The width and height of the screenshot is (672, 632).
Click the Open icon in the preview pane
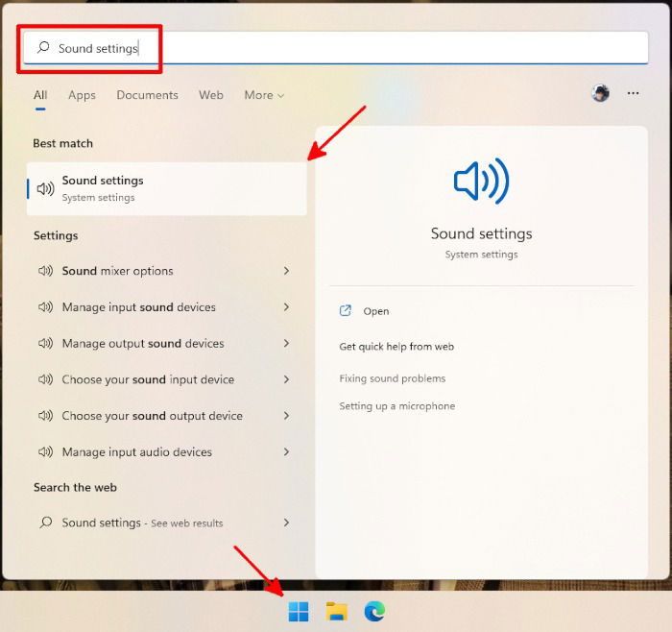coord(346,310)
